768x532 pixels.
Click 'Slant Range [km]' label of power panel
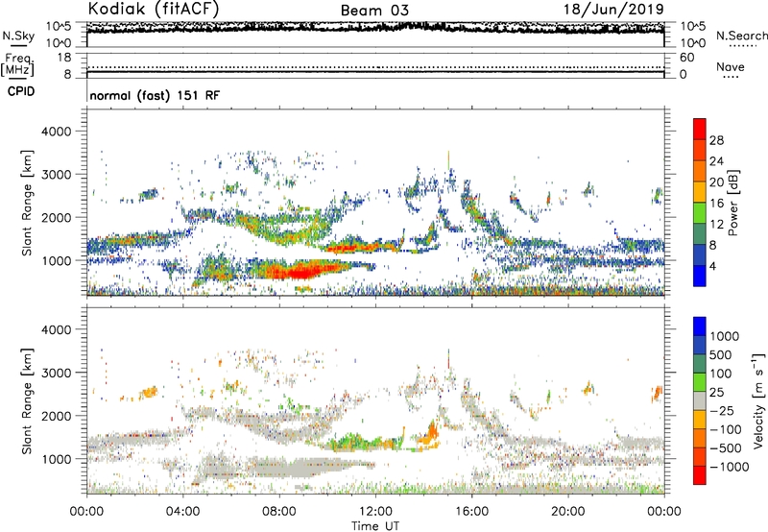click(27, 203)
